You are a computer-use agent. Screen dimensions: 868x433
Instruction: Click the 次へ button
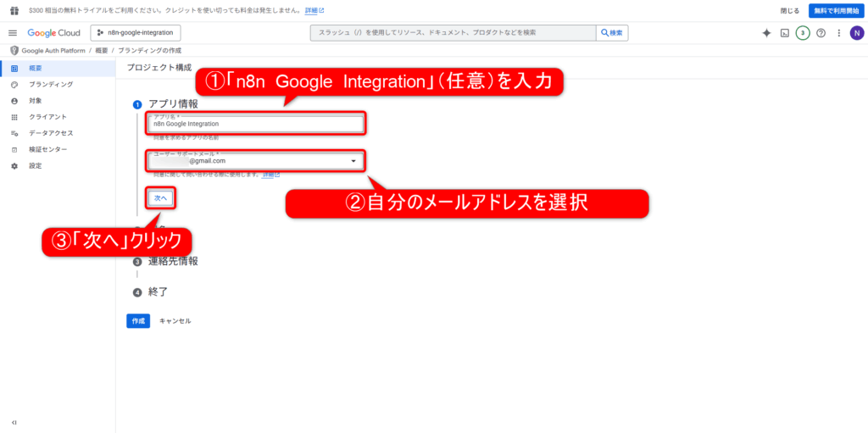click(x=160, y=197)
